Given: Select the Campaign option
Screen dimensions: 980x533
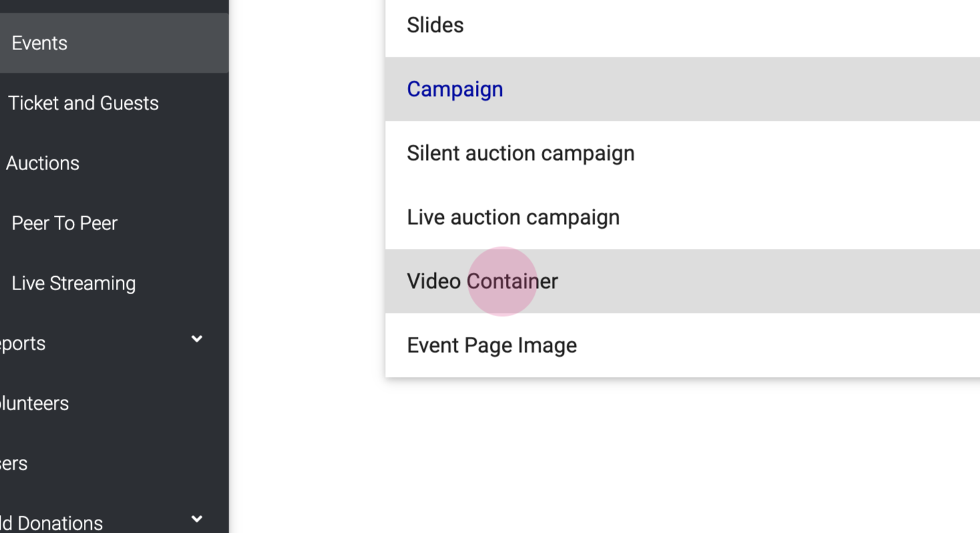Looking at the screenshot, I should pyautogui.click(x=455, y=89).
